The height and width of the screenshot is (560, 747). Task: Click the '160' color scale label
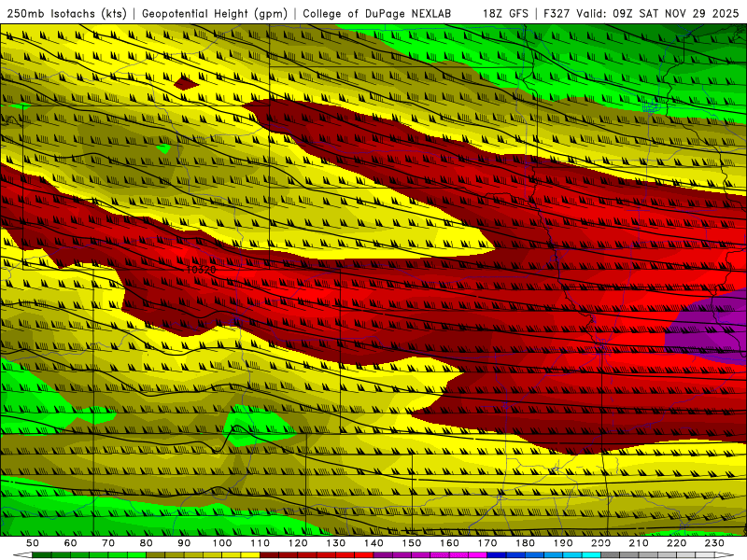(x=449, y=543)
